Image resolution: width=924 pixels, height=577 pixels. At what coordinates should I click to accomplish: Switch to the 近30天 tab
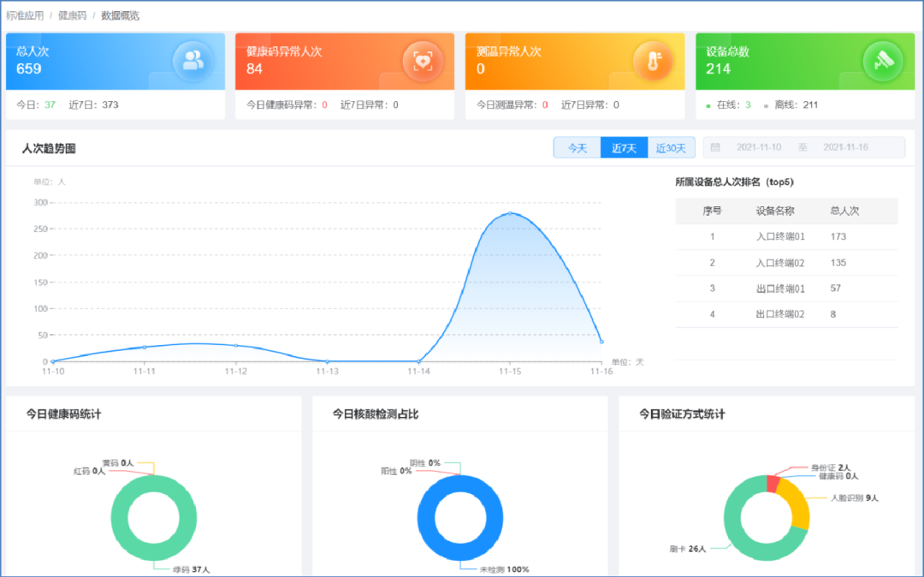pyautogui.click(x=671, y=148)
